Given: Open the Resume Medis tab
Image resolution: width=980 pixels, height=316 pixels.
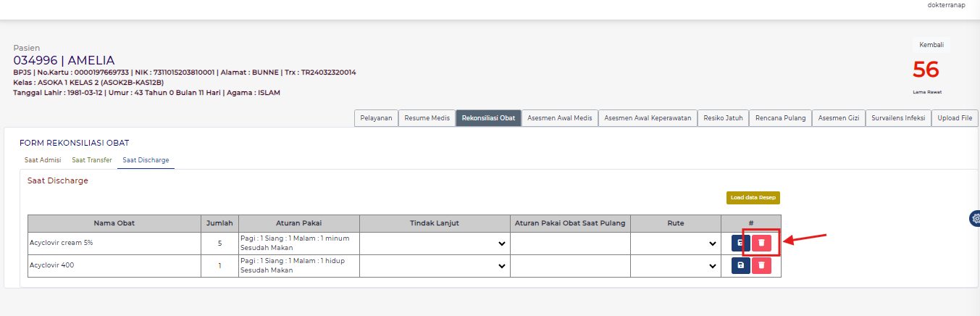Looking at the screenshot, I should [x=427, y=118].
